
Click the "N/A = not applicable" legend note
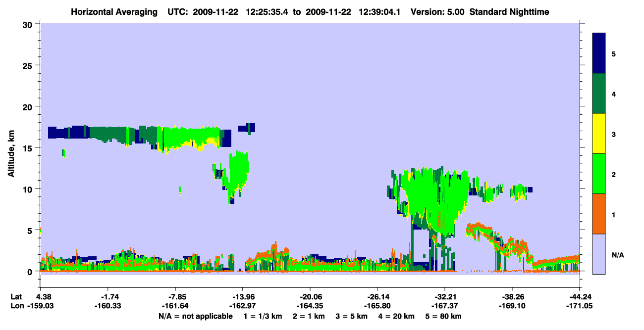click(x=195, y=316)
